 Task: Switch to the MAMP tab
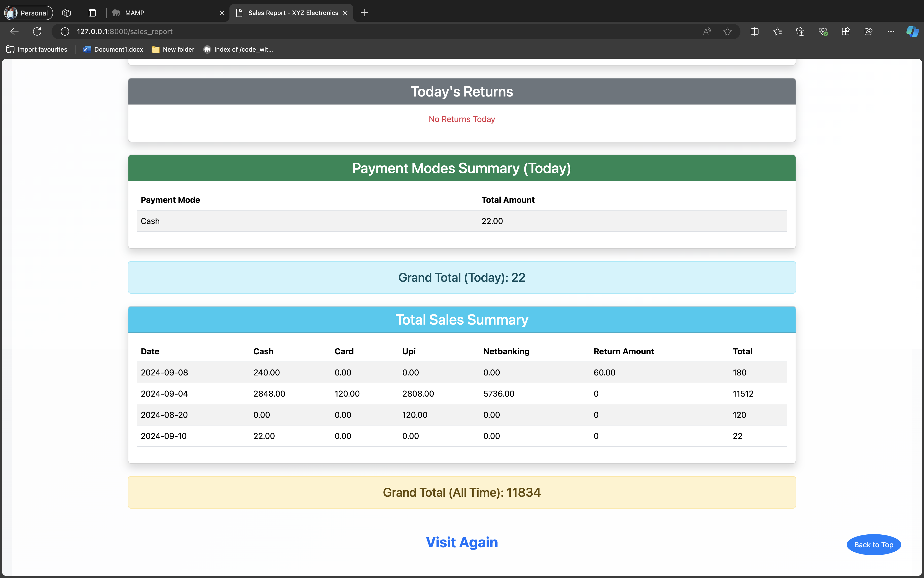(x=168, y=13)
